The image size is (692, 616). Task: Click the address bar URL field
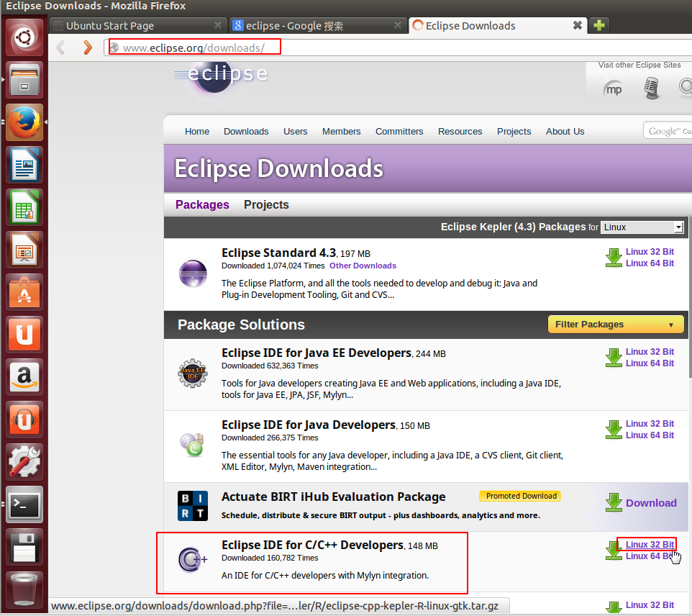coord(397,47)
